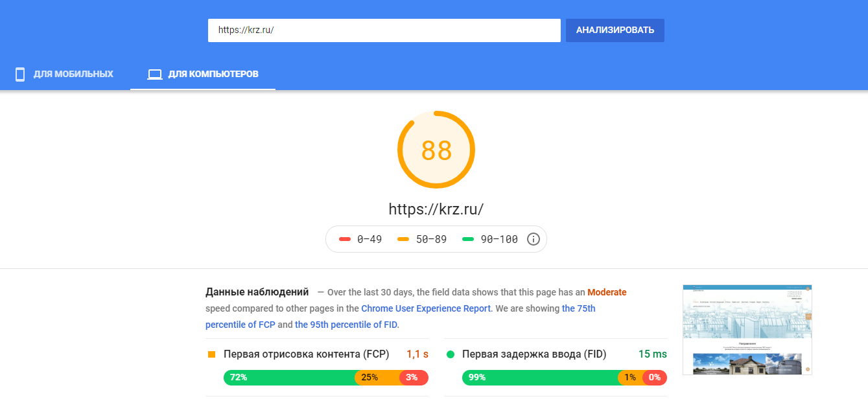
Task: Click the laptop computer icon
Action: pos(154,74)
